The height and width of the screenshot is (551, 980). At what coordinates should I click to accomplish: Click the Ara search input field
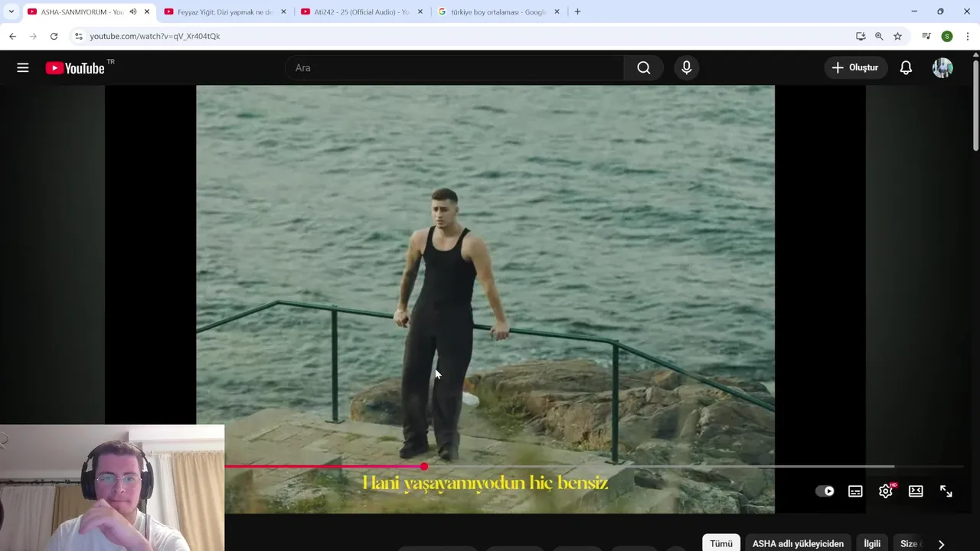455,68
